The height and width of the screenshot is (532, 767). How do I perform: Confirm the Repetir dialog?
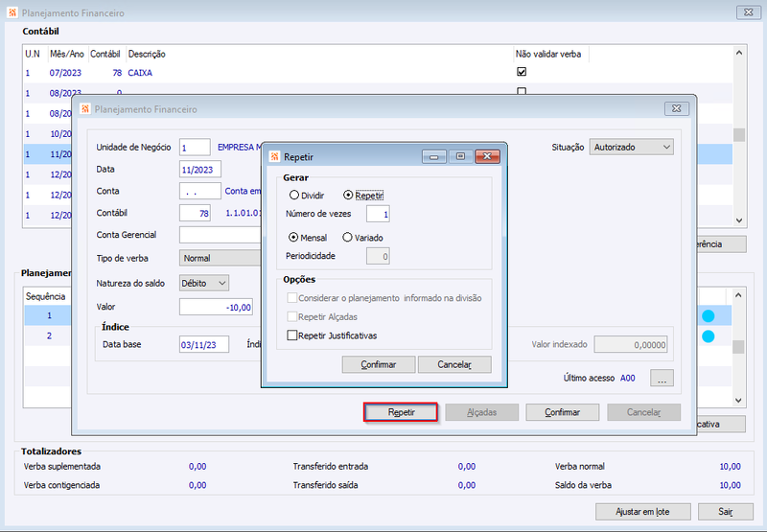[x=379, y=364]
